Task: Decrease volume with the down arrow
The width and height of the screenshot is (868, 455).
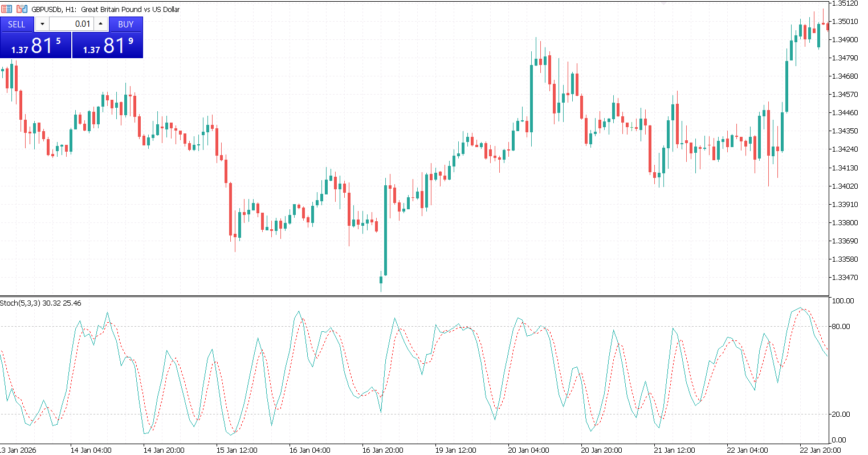Action: click(x=42, y=24)
